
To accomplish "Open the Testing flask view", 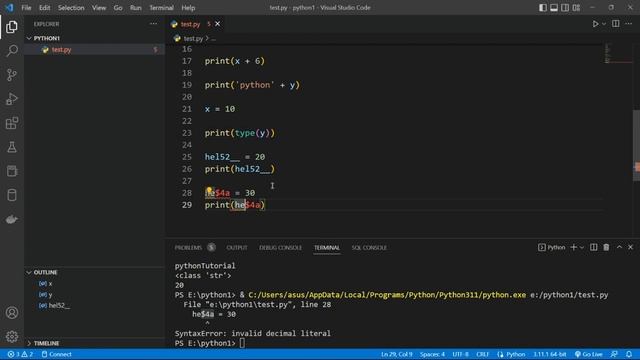I will click(12, 147).
